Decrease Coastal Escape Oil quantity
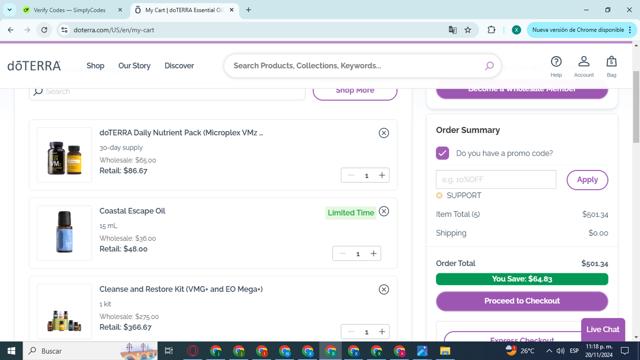The image size is (640, 360). 342,253
